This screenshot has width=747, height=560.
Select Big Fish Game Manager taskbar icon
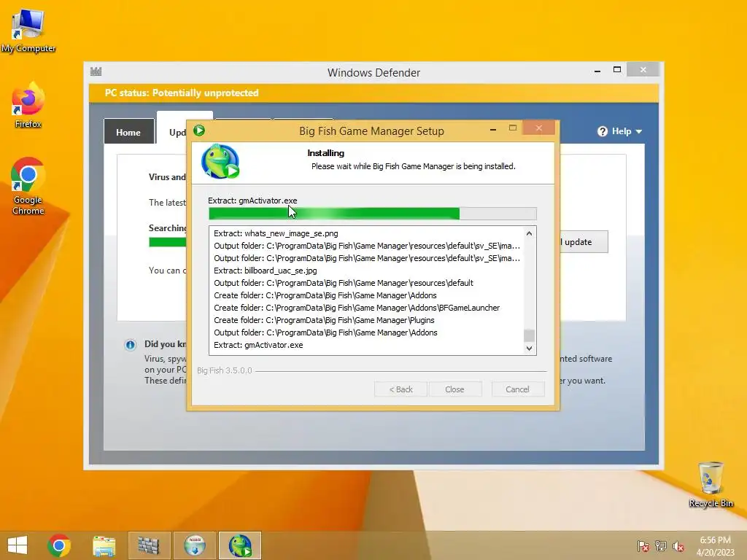tap(240, 545)
